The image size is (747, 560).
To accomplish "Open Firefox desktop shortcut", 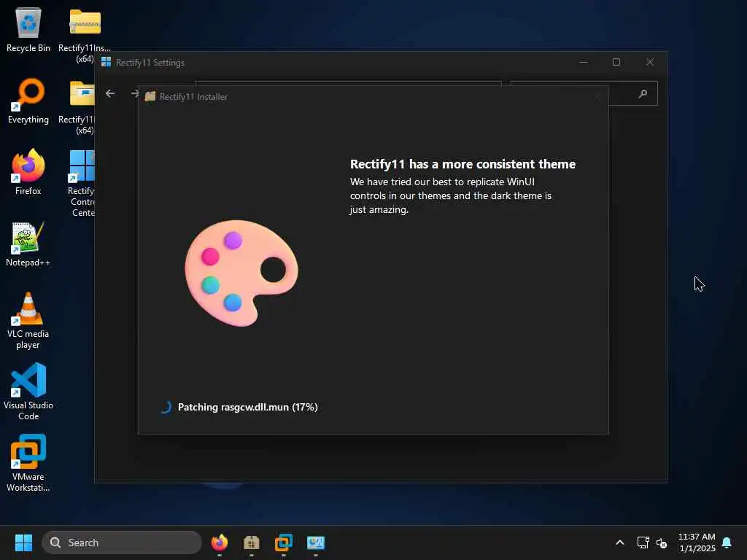I will point(28,172).
